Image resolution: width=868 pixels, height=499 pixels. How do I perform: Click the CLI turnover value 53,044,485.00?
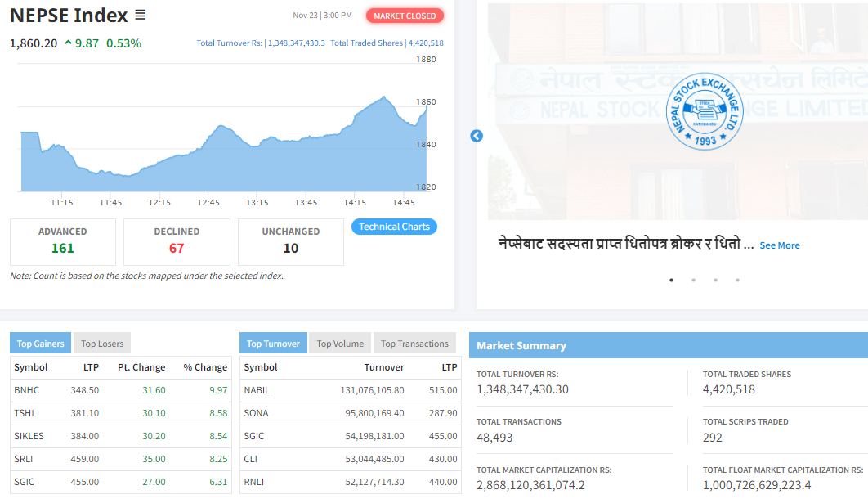[375, 459]
